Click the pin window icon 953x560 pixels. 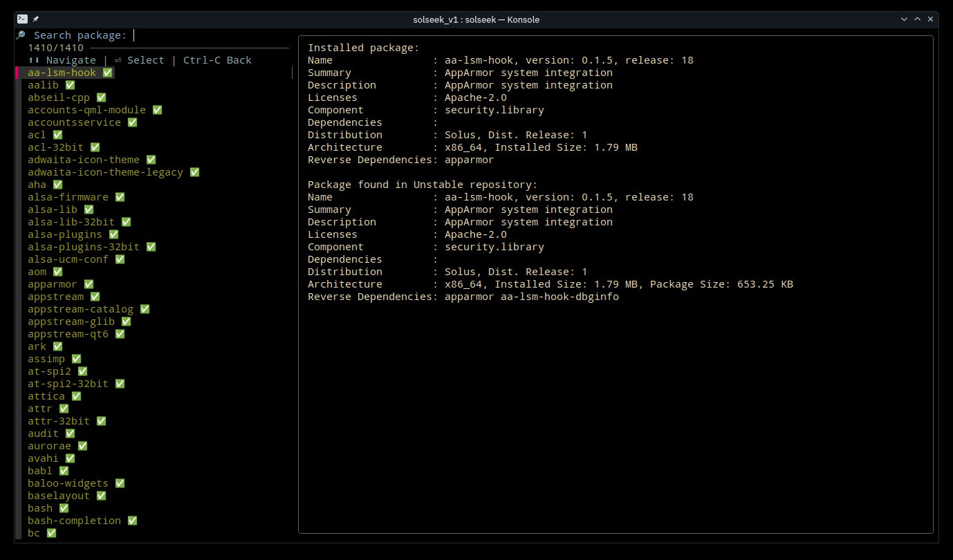click(36, 19)
